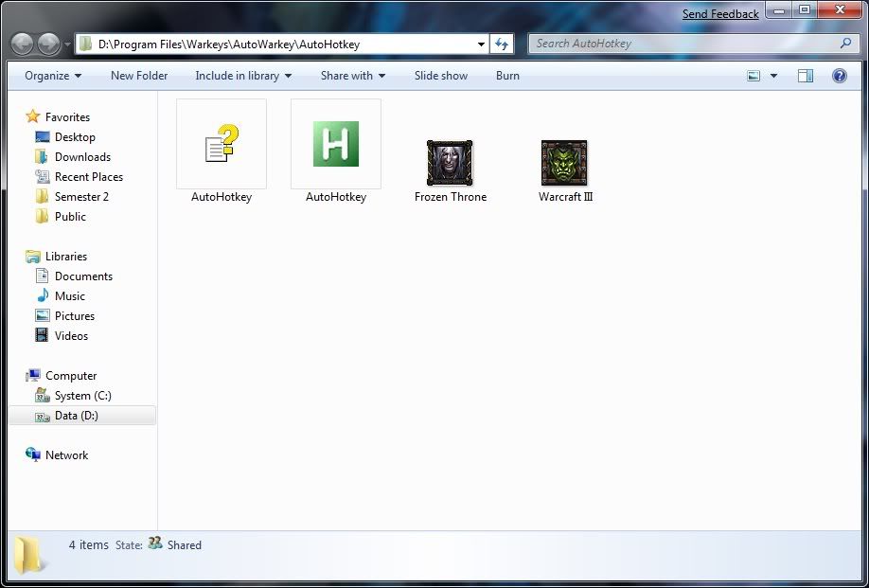Click the shared users icon in details pane
Image resolution: width=869 pixels, height=588 pixels.
coord(155,543)
